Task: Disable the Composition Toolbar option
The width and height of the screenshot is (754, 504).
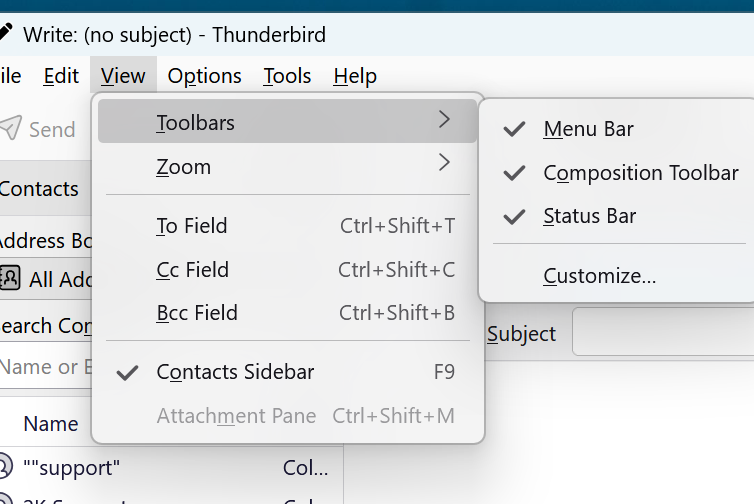Action: coord(640,173)
